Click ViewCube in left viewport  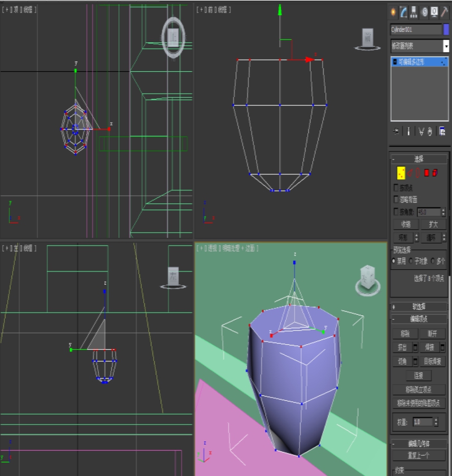click(173, 277)
